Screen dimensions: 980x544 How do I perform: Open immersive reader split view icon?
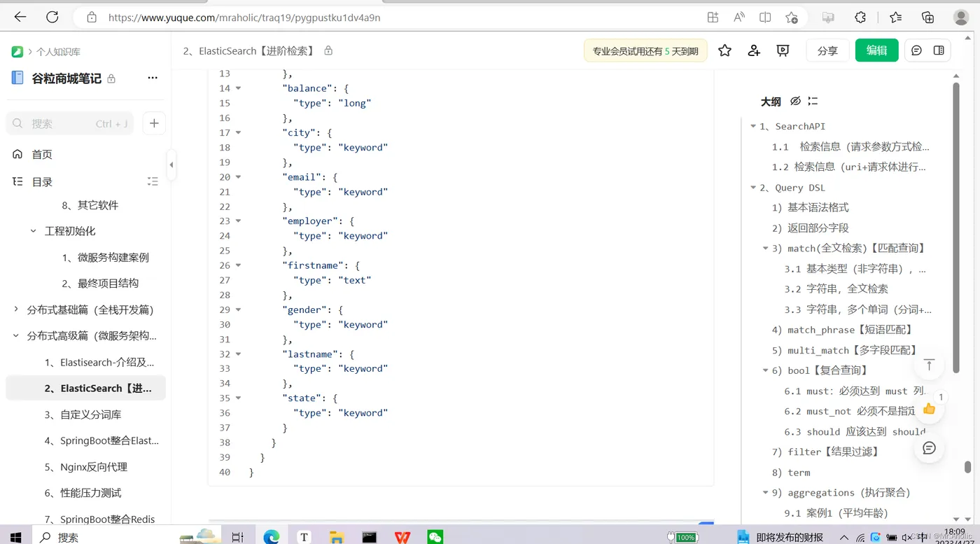pos(766,18)
